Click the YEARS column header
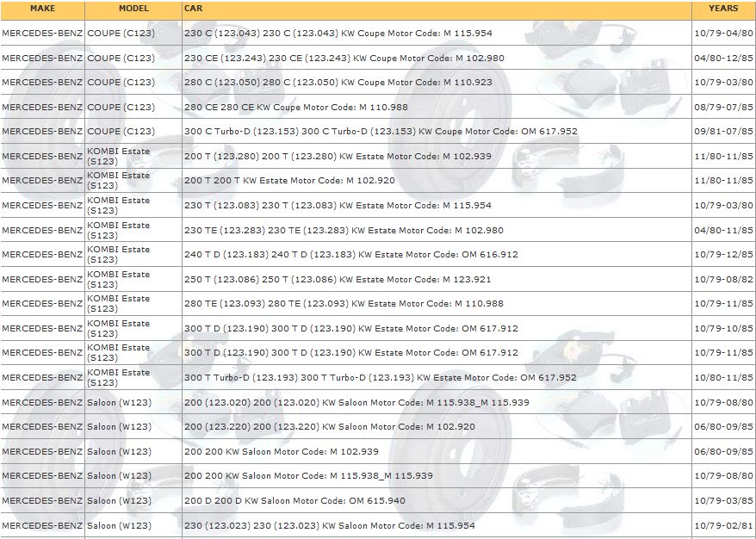Image resolution: width=756 pixels, height=539 pixels. point(723,9)
